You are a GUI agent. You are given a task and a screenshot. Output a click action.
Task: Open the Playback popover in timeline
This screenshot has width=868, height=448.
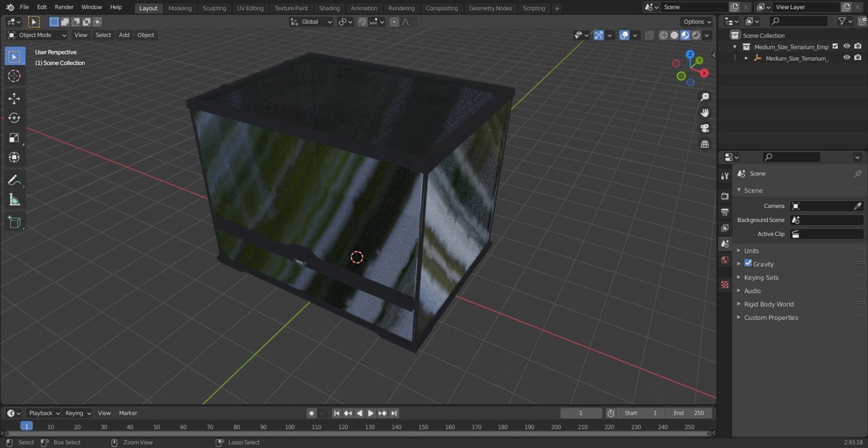tap(44, 413)
